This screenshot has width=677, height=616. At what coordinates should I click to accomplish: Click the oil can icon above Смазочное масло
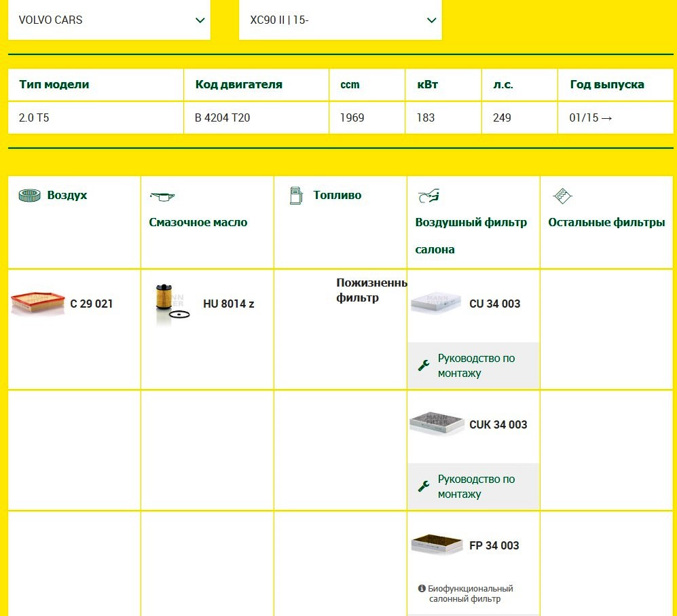click(x=162, y=196)
